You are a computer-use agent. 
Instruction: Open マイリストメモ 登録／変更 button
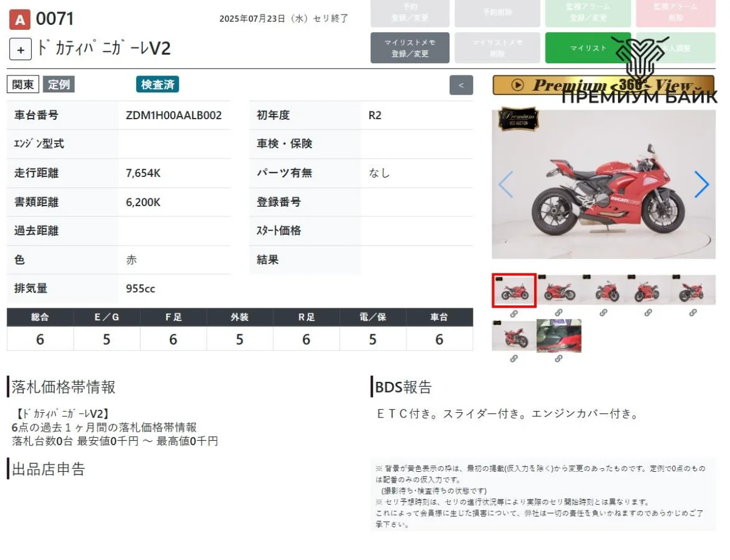click(409, 48)
